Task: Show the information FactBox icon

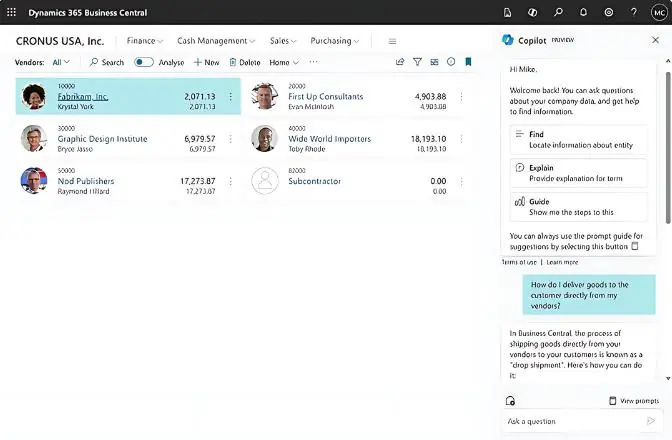Action: click(451, 62)
